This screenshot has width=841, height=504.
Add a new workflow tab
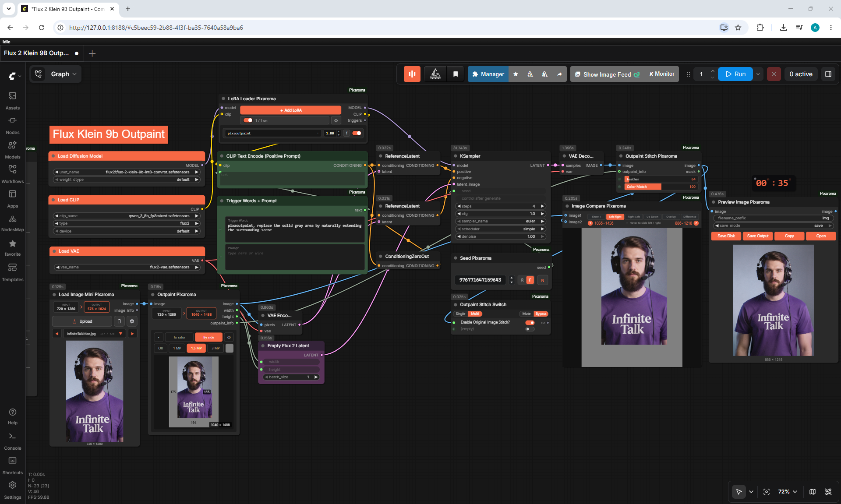coord(92,53)
